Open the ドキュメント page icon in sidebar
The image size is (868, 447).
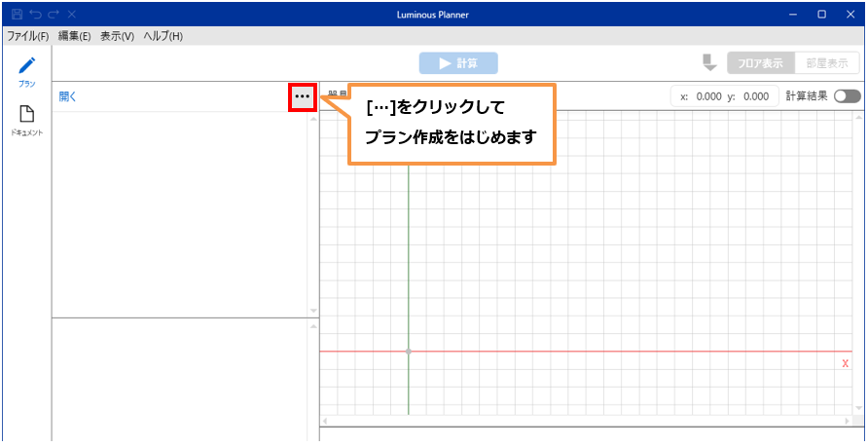[26, 117]
